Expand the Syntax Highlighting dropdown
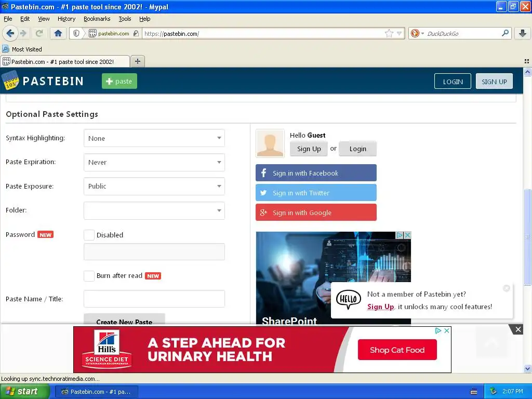 pyautogui.click(x=154, y=138)
